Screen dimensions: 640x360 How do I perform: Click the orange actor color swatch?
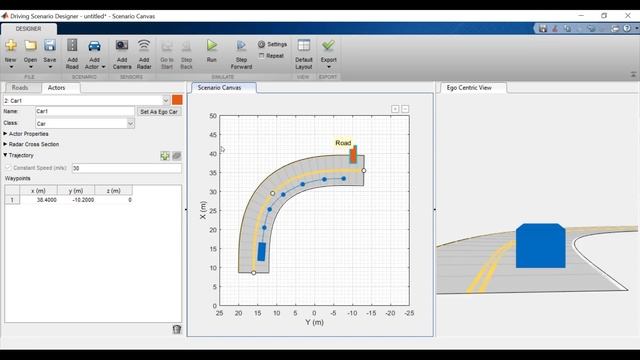click(x=177, y=100)
